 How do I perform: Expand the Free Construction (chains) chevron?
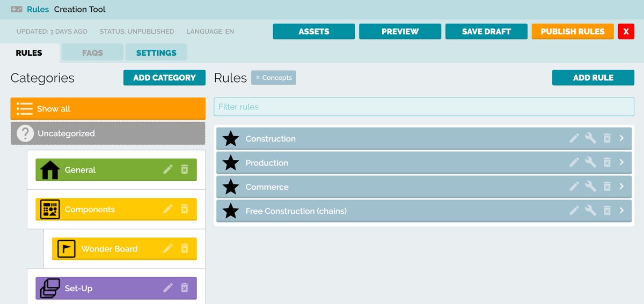[x=621, y=211]
